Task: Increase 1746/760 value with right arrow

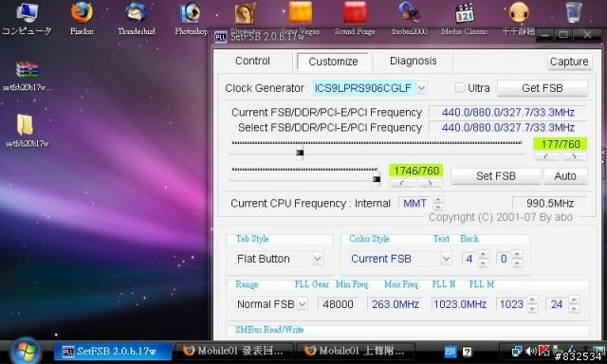Action: (x=430, y=183)
